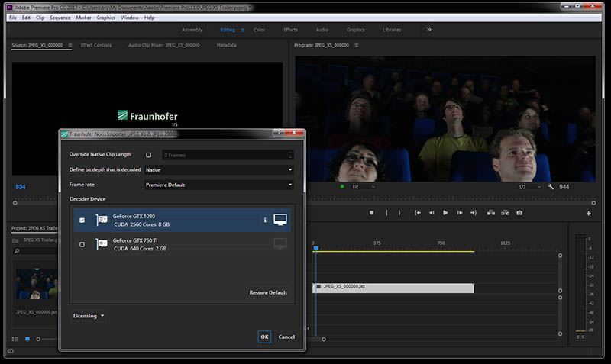
Task: Open the Button Editor plus icon
Action: click(588, 214)
